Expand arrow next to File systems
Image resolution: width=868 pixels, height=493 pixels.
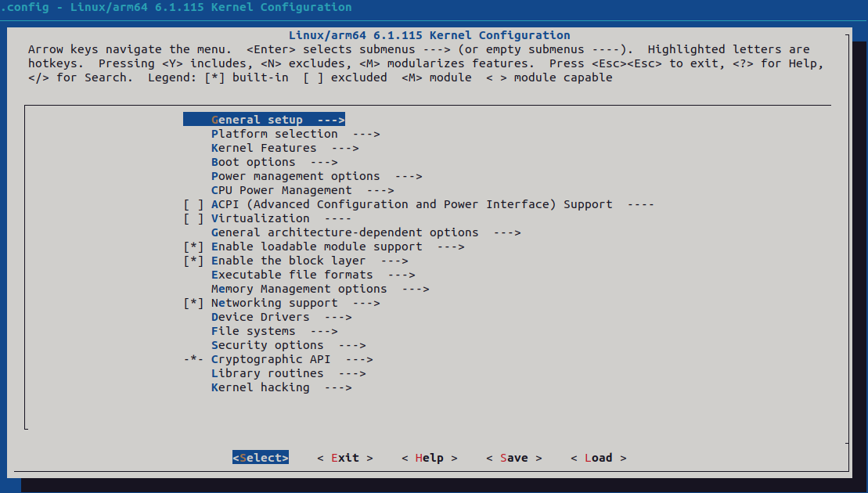pos(324,332)
